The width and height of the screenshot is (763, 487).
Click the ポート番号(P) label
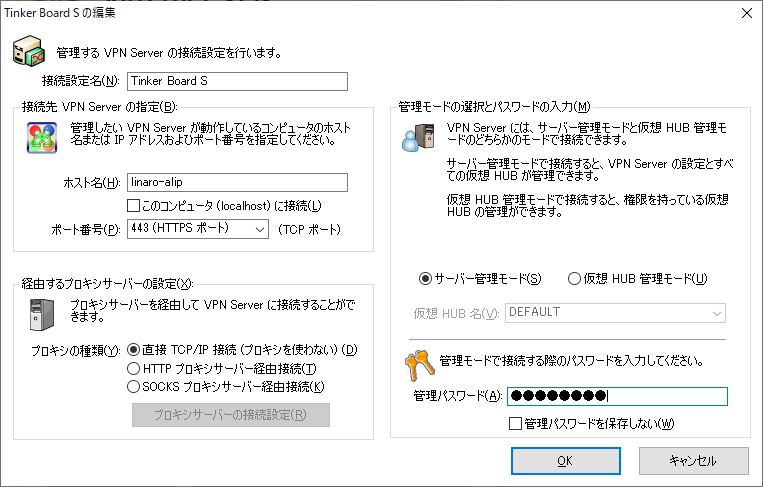tap(86, 229)
